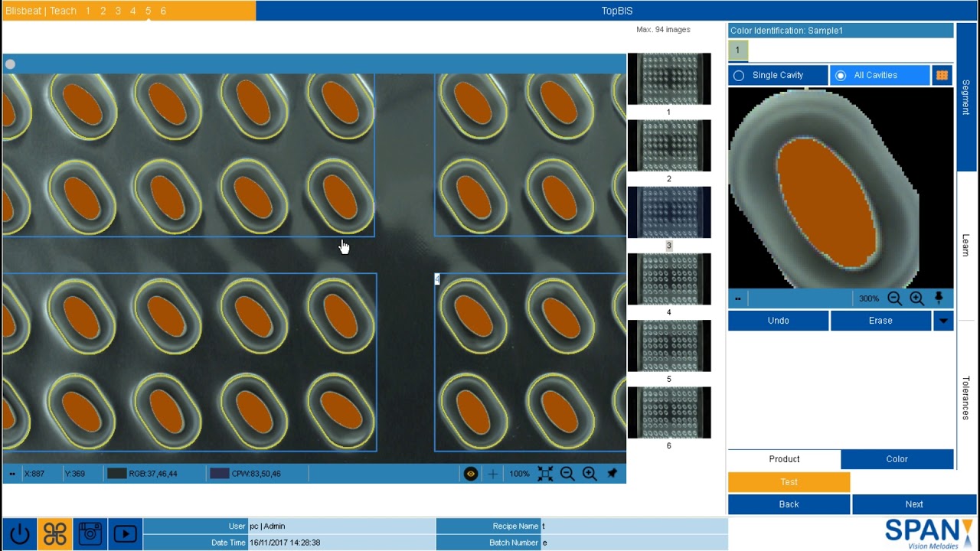
Task: Click the X:887 coordinate readout
Action: coord(34,474)
